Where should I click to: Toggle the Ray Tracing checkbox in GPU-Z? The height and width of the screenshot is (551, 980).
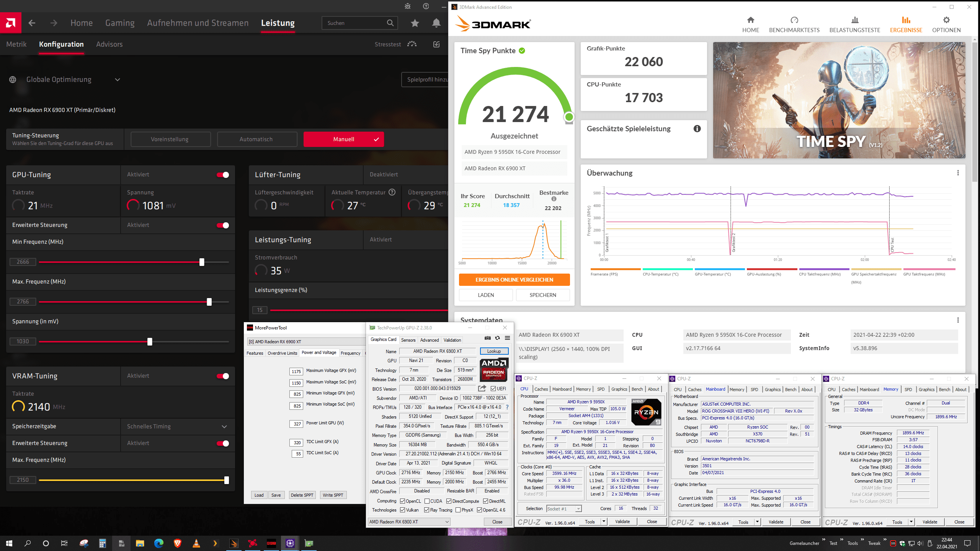click(x=426, y=510)
